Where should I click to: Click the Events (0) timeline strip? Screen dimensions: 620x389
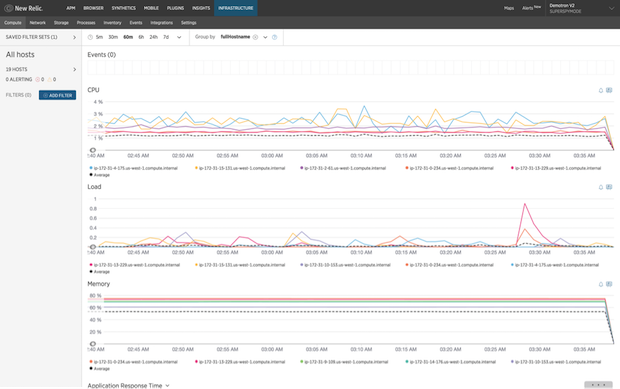click(351, 68)
